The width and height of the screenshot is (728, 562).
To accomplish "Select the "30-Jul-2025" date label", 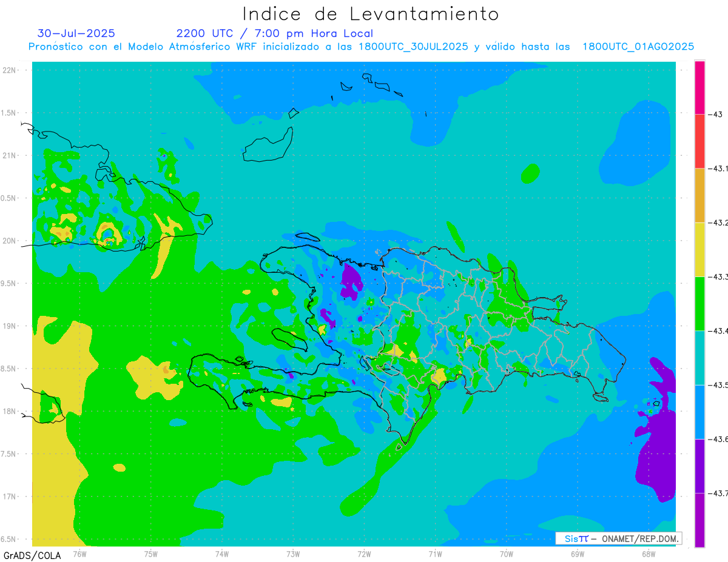I will [x=76, y=33].
